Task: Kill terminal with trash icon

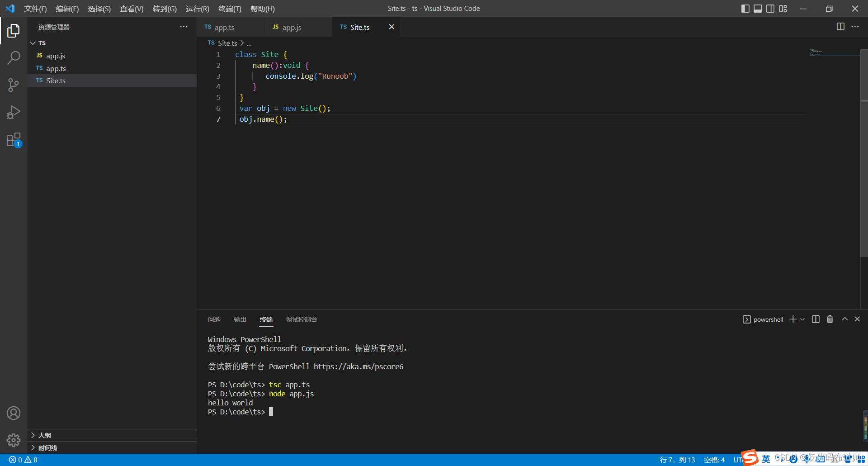Action: click(830, 319)
